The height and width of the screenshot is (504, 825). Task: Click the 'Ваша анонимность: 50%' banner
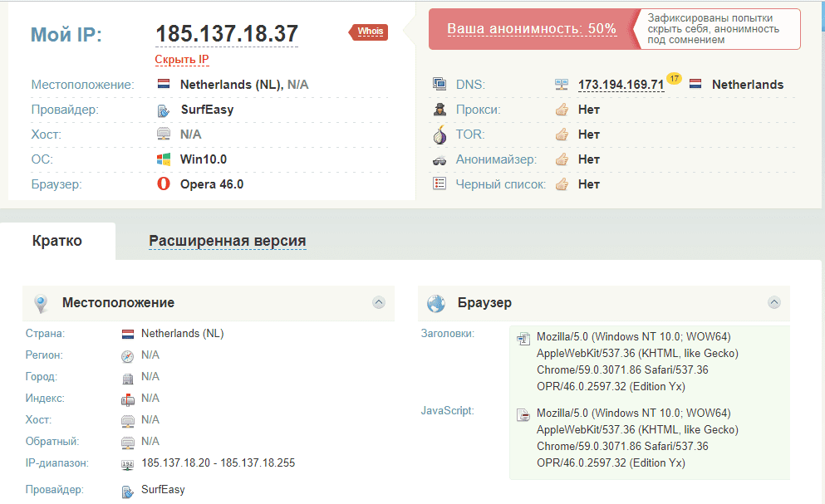[x=532, y=29]
